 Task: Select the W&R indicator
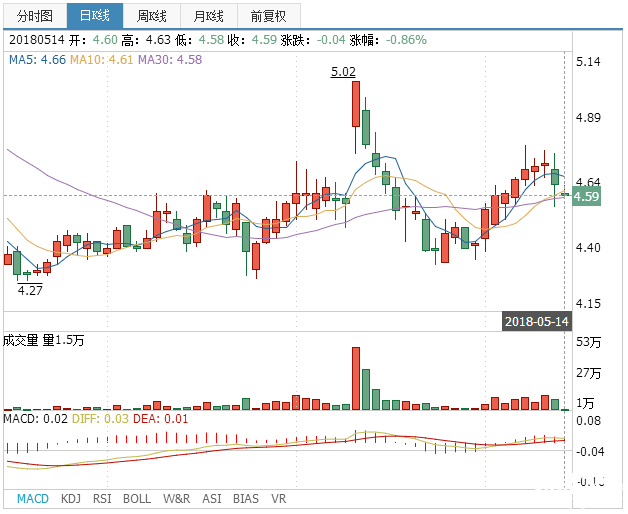[x=177, y=499]
